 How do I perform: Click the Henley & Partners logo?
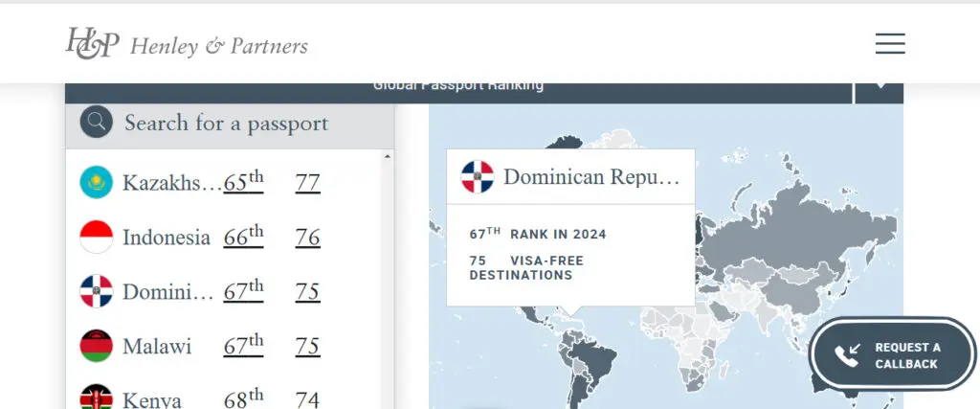(x=187, y=44)
